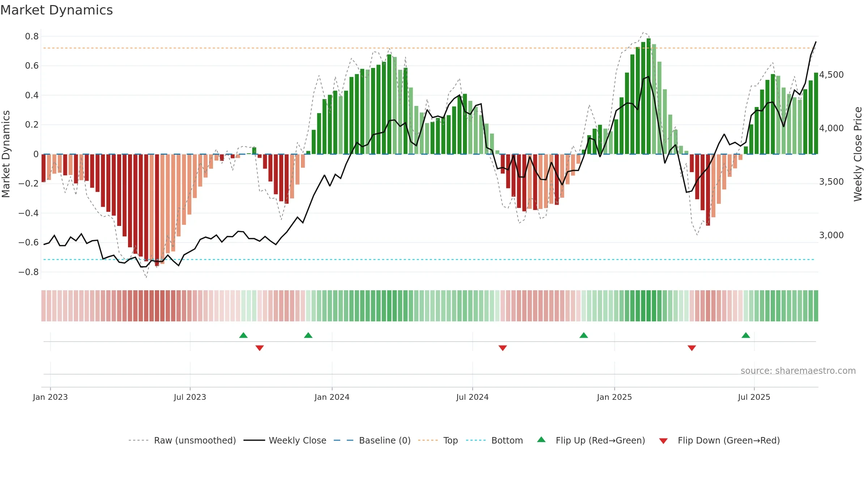Image resolution: width=868 pixels, height=488 pixels.
Task: Click the −0.8 left axis tick label
Action: coord(29,272)
